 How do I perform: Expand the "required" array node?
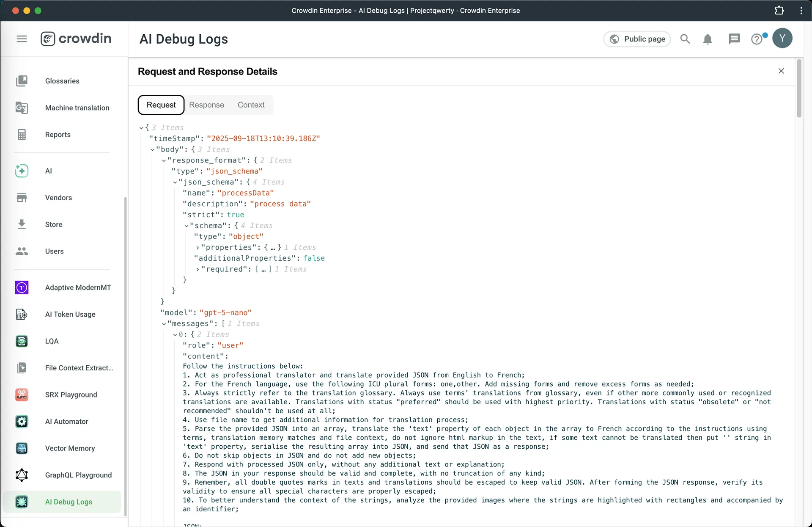198,269
